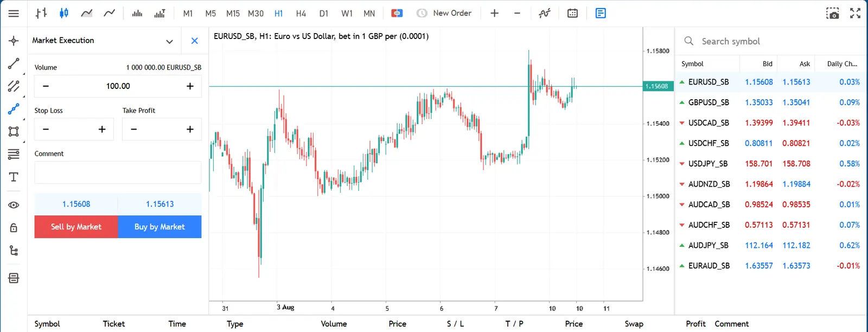Click the Sell by Market button
The image size is (868, 332).
76,227
